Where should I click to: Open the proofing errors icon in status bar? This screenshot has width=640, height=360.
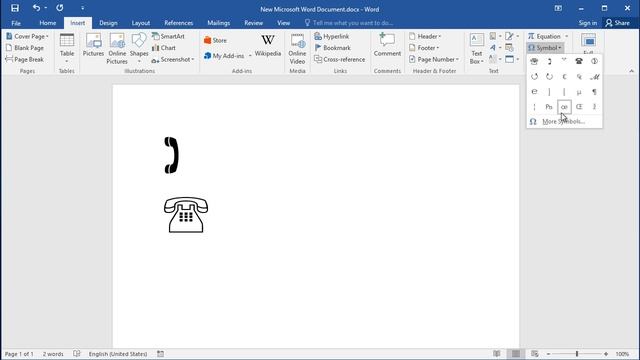[77, 354]
